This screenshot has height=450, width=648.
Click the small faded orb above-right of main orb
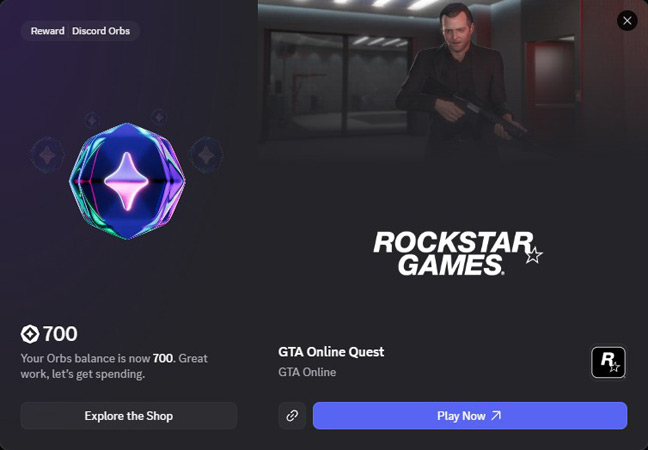[x=159, y=117]
